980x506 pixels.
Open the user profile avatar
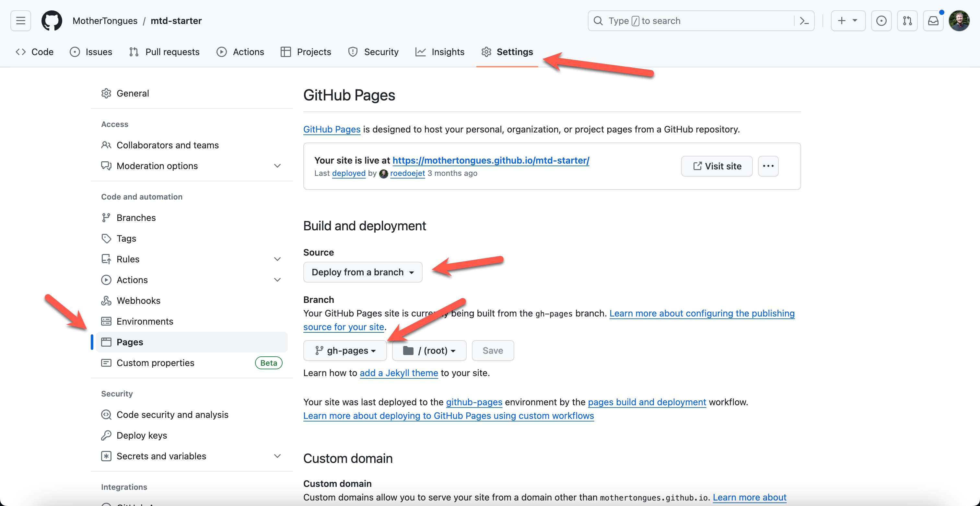[x=959, y=20]
